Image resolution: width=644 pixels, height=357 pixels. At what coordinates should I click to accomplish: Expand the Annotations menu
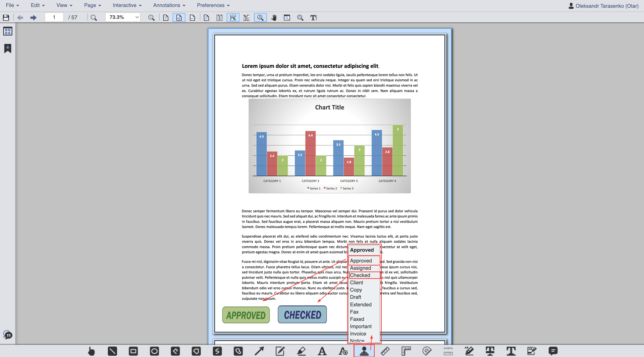coord(169,5)
